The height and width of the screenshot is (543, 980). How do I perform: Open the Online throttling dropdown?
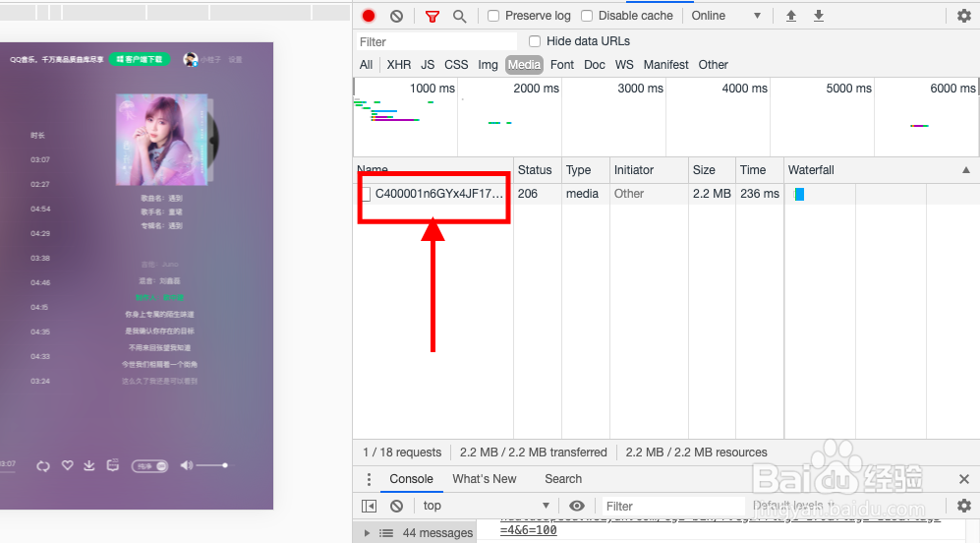pyautogui.click(x=726, y=17)
